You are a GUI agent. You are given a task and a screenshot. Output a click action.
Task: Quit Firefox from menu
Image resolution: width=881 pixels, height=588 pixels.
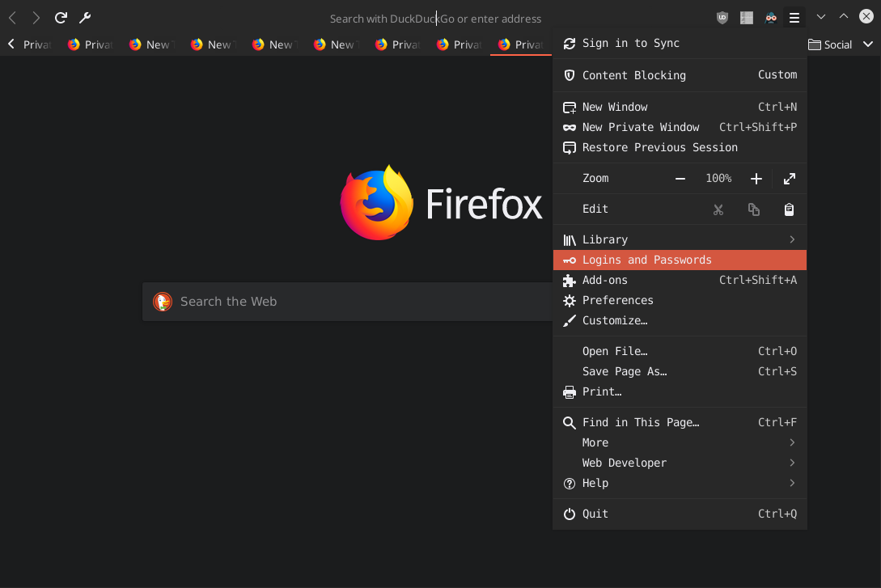click(x=680, y=514)
